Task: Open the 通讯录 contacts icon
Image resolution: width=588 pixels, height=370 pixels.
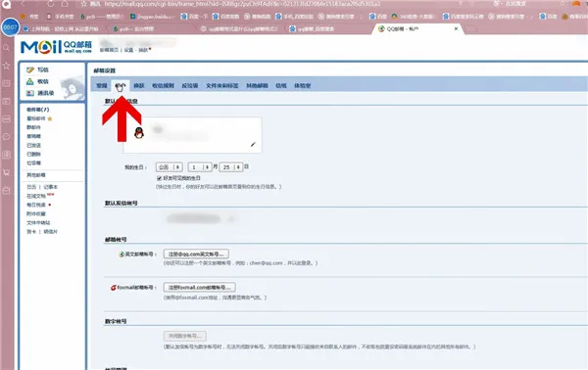Action: pos(30,93)
